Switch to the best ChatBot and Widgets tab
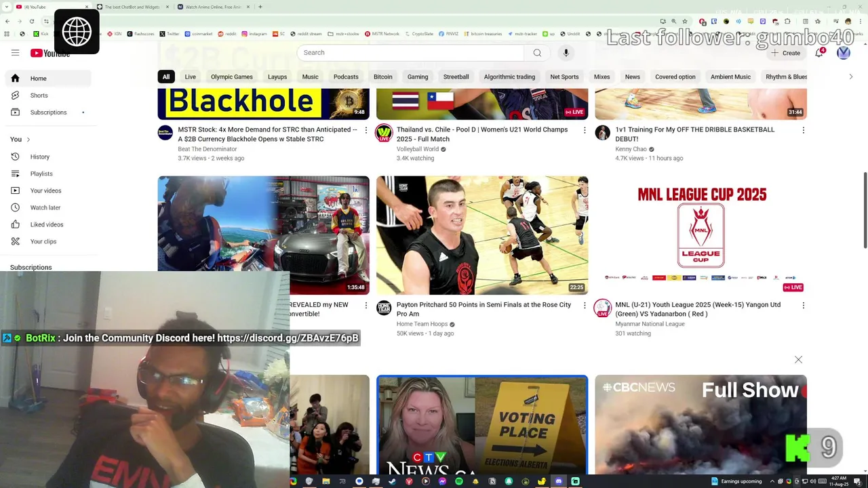Image resolution: width=868 pixels, height=488 pixels. (132, 7)
